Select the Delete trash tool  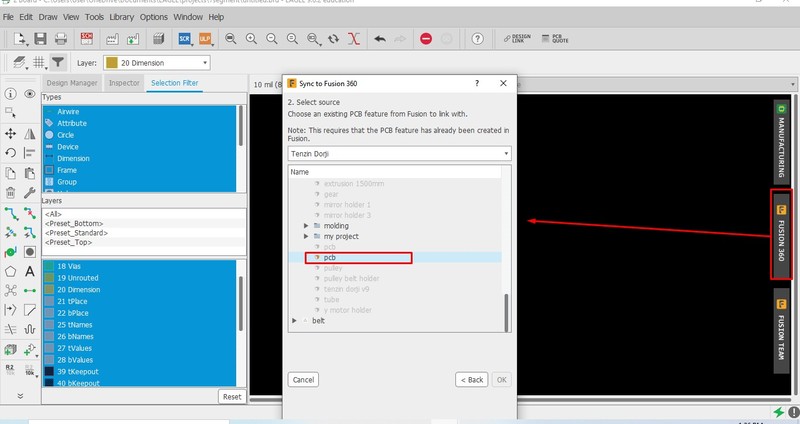click(10, 192)
